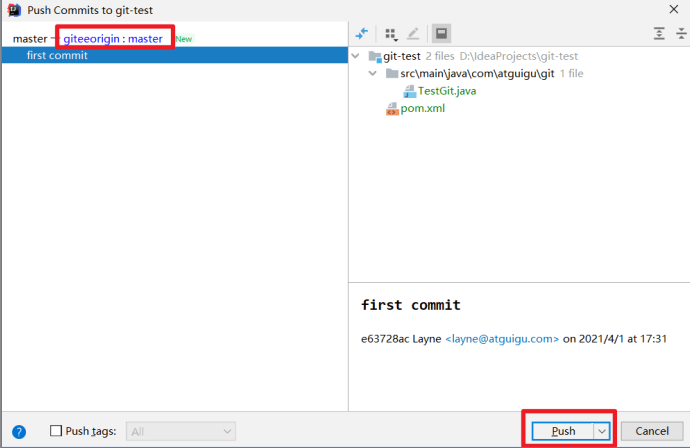The image size is (690, 448).
Task: Click the Cancel button
Action: click(652, 431)
